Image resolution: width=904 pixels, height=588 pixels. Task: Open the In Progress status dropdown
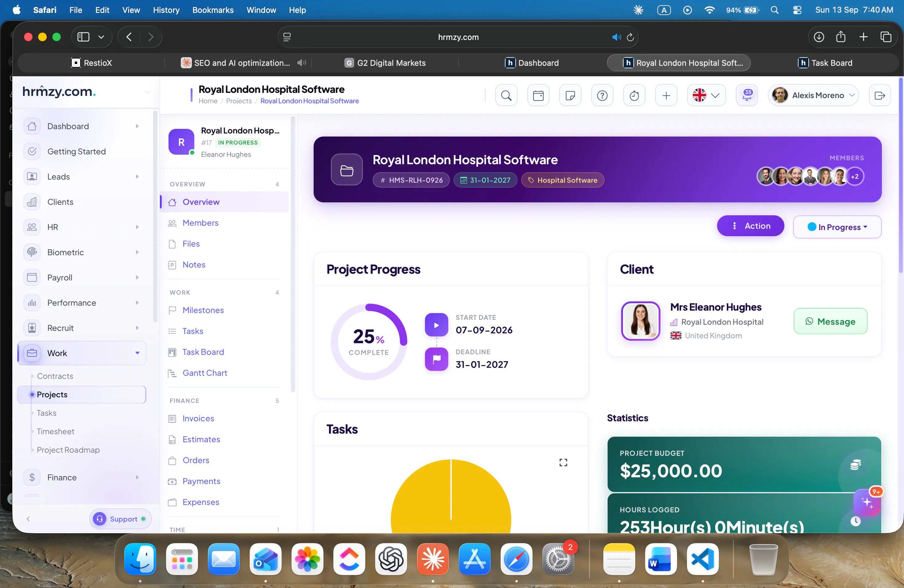[x=837, y=227]
